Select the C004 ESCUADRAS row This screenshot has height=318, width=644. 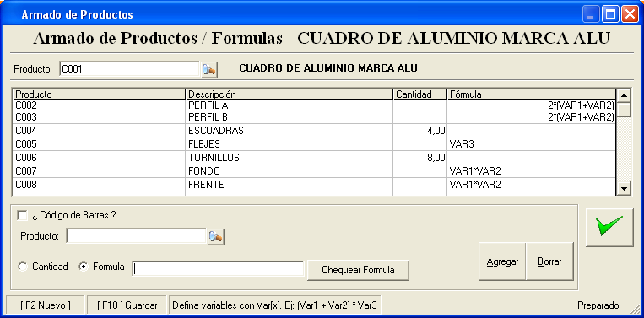tap(314, 131)
